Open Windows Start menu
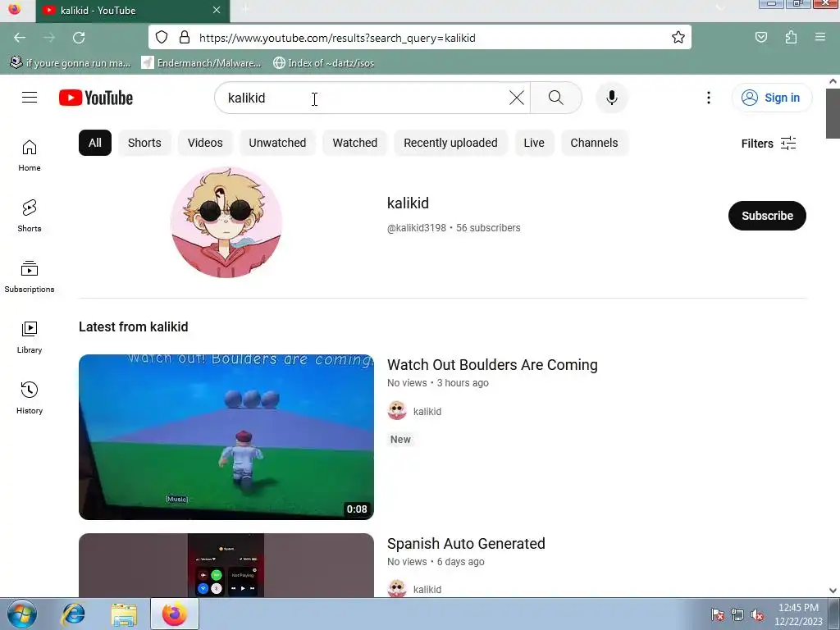This screenshot has height=630, width=840. click(x=22, y=614)
